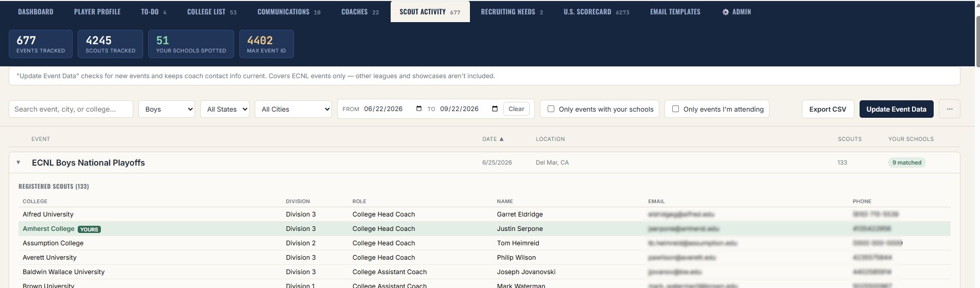Viewport: 980px width, 288px height.
Task: Select the Scout Activity tab
Action: point(430,12)
